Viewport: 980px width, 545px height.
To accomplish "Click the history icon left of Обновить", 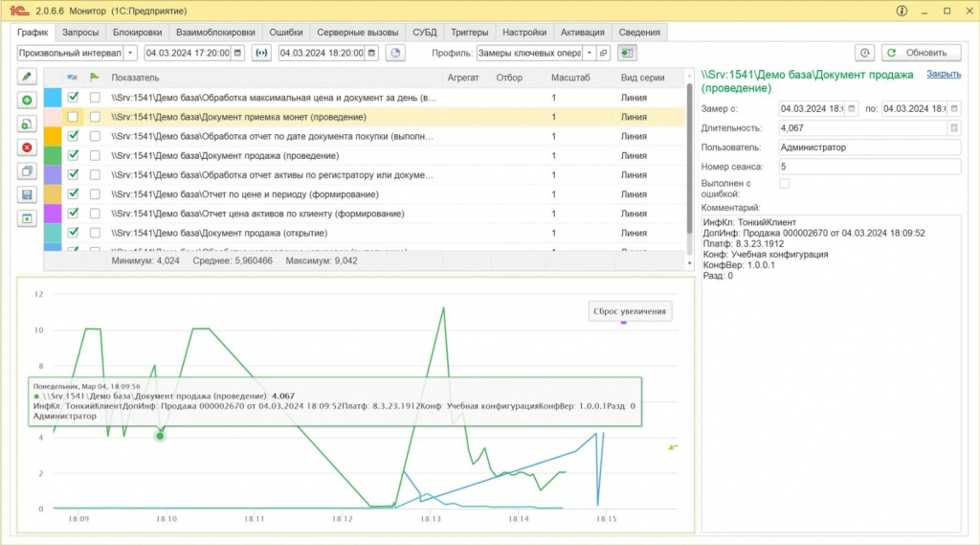I will [x=864, y=54].
